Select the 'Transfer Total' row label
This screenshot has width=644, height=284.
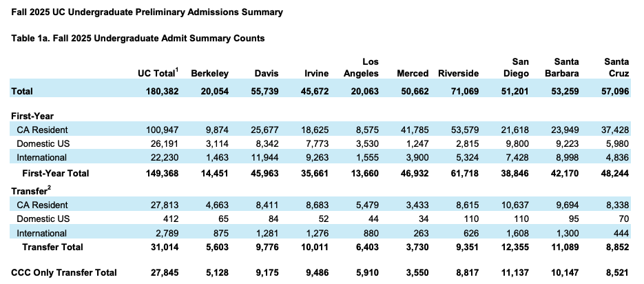[52, 247]
